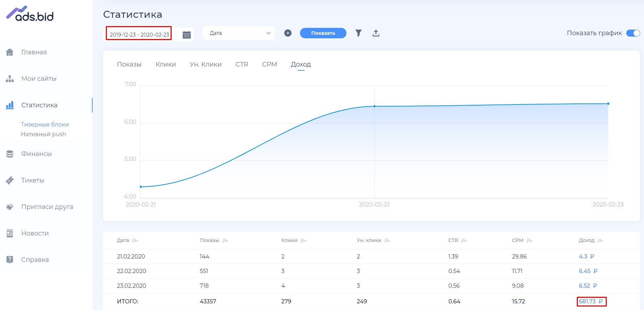644x310 pixels.
Task: Click the Показы value 144
Action: (204, 256)
